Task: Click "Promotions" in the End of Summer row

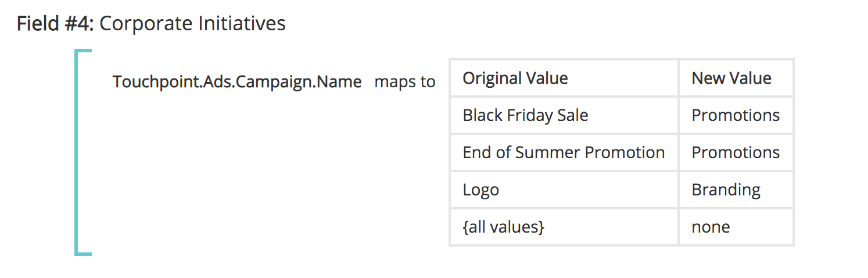Action: click(736, 153)
